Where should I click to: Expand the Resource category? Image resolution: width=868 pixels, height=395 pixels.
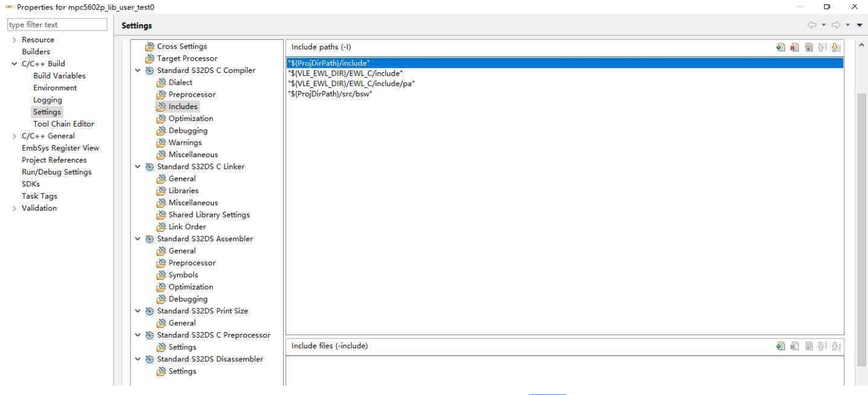pos(14,40)
